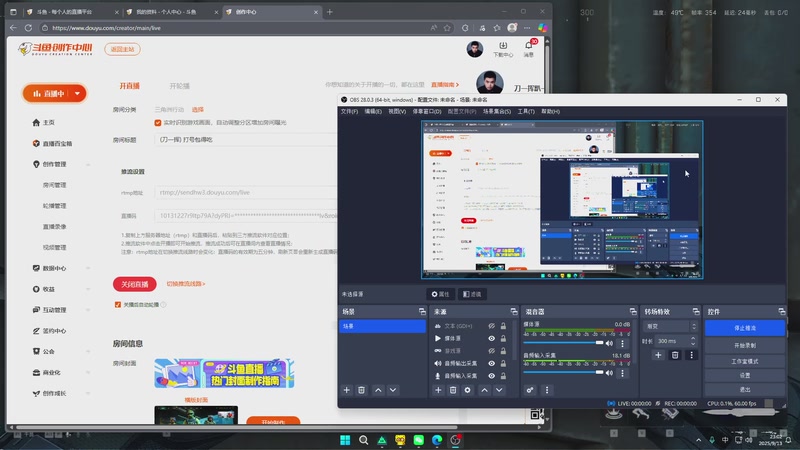Viewport: 800px width, 450px height.
Task: Uncheck the game screen auto-detect partition checkbox
Action: (158, 123)
